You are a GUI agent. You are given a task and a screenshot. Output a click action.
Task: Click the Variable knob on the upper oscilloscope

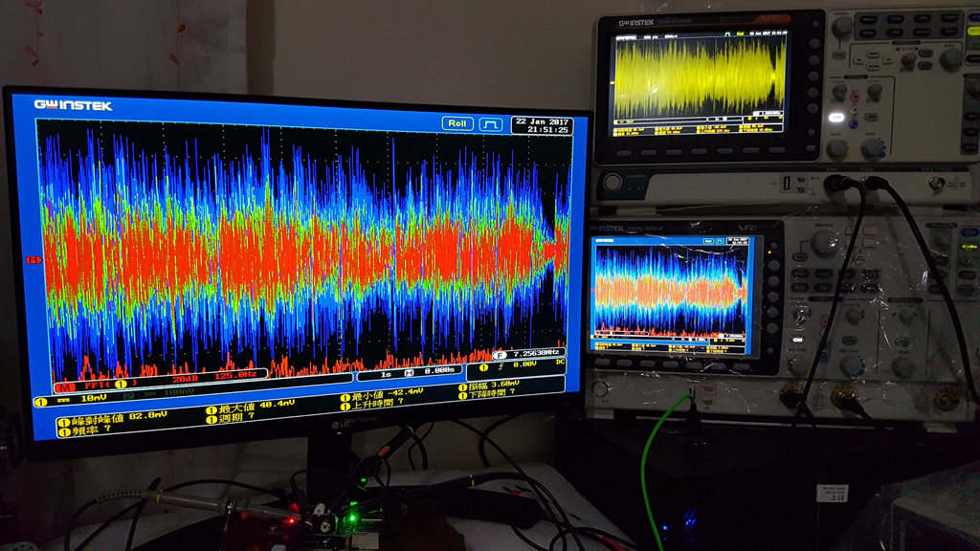pyautogui.click(x=842, y=26)
